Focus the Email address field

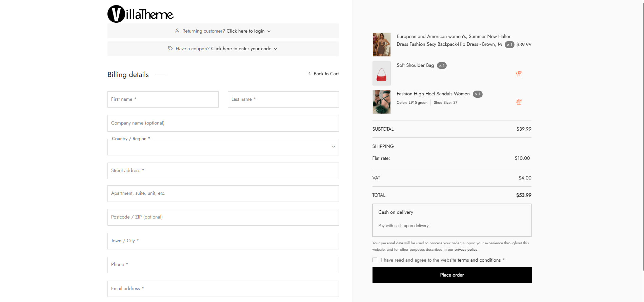coord(223,289)
